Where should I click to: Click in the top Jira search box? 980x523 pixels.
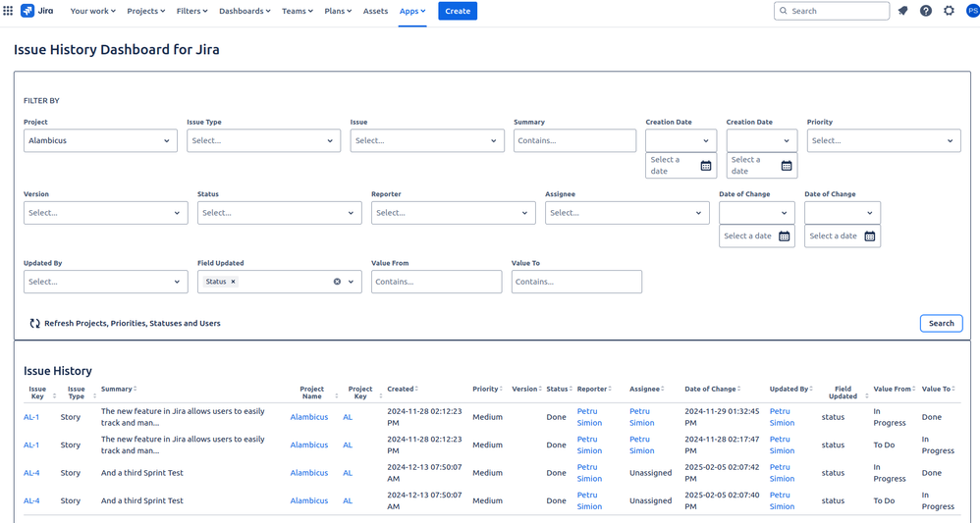click(832, 11)
